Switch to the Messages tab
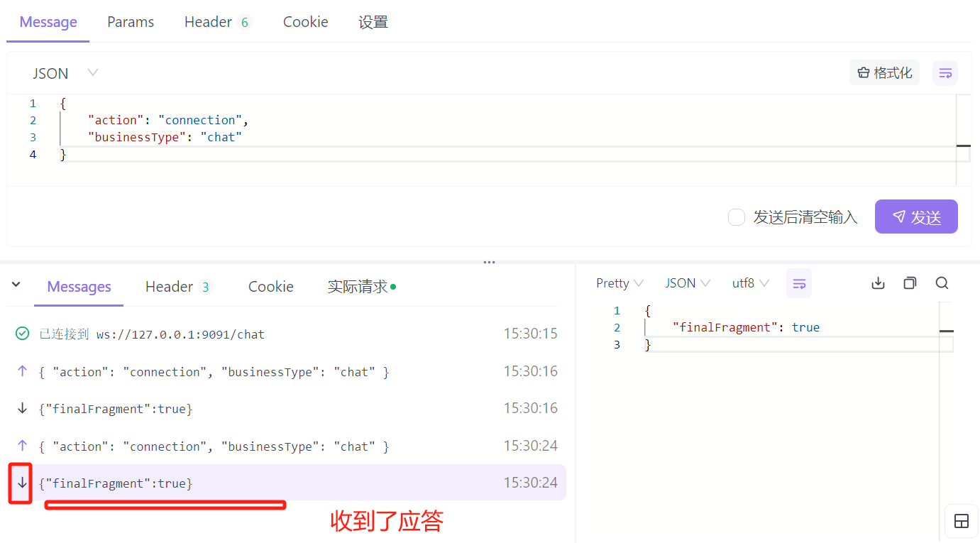Image resolution: width=980 pixels, height=543 pixels. 79,287
